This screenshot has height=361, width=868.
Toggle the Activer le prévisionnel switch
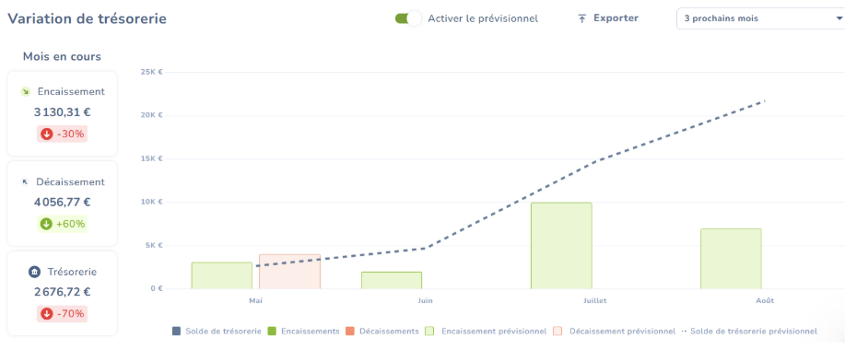[408, 18]
